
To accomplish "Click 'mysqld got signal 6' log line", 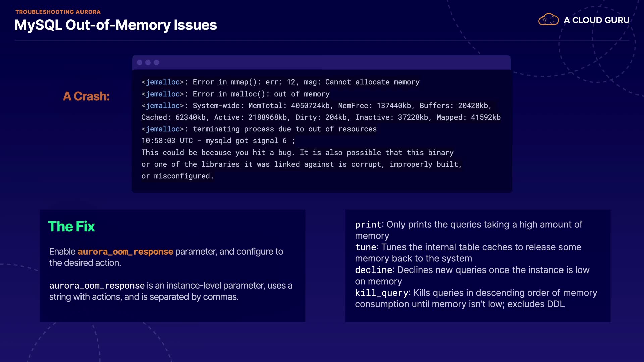I will [x=246, y=141].
